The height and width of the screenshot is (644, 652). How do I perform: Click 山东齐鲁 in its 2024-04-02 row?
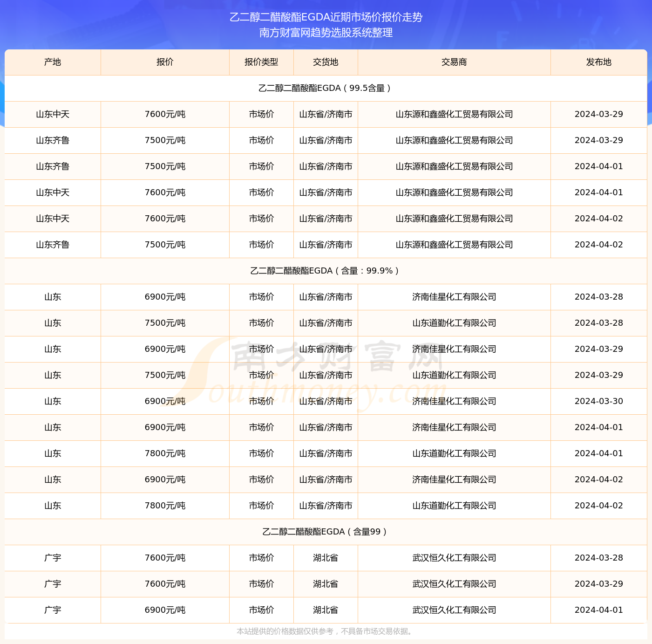pyautogui.click(x=53, y=245)
